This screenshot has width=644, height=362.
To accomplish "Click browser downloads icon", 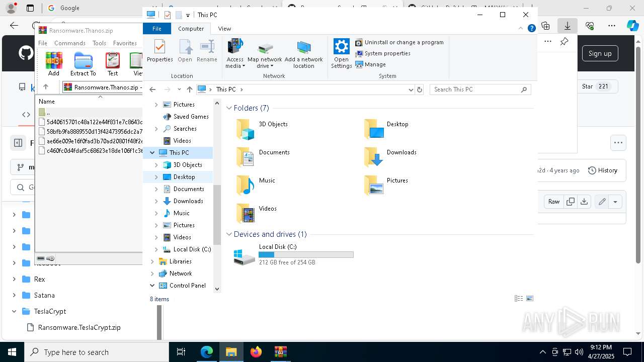I will (568, 26).
